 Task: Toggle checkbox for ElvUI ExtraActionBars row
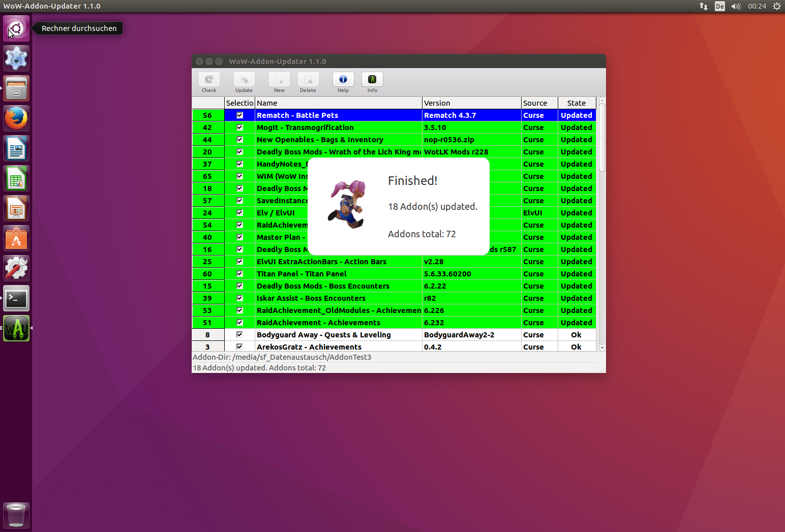click(240, 262)
